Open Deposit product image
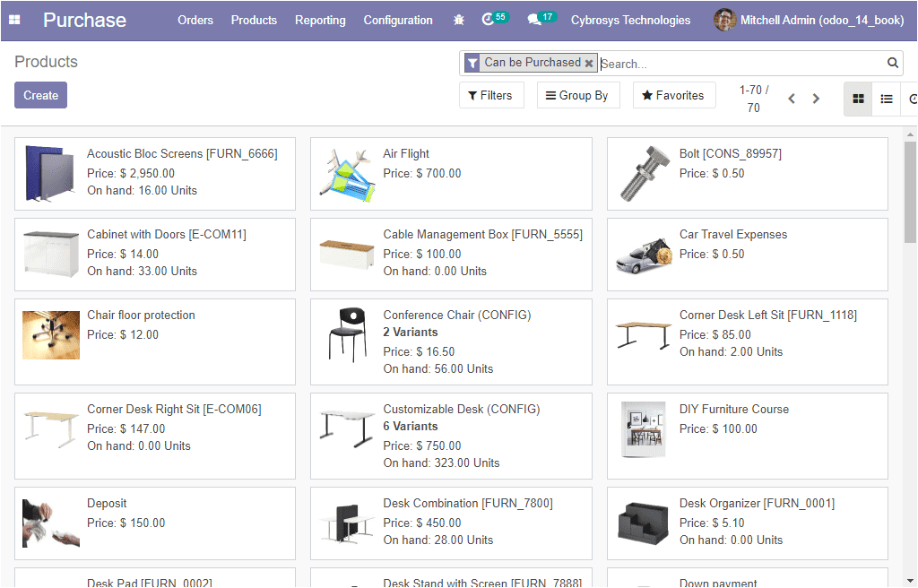This screenshot has width=918, height=588. tap(51, 523)
